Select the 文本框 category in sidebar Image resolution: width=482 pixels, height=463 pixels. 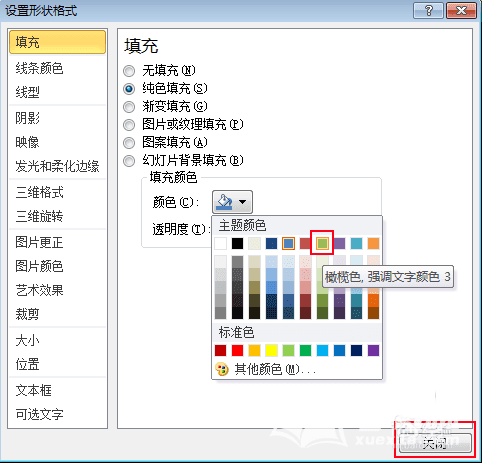(33, 390)
